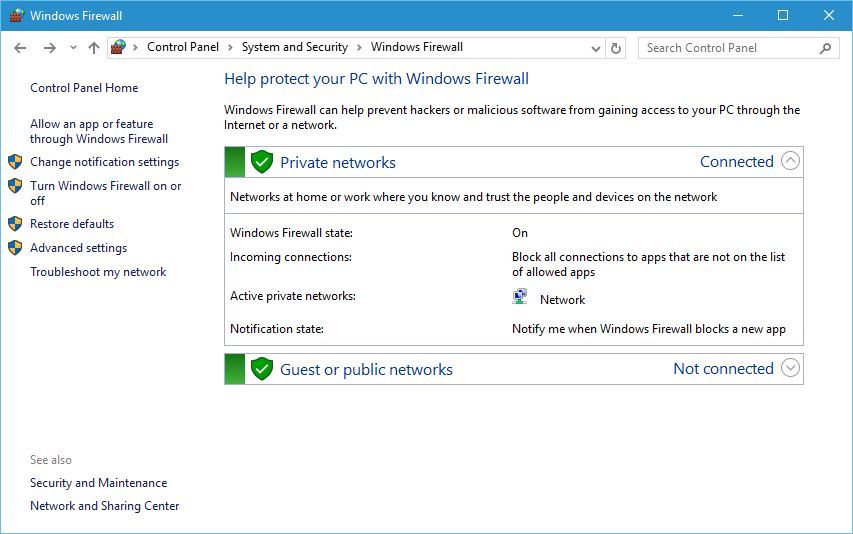Click the green shield beside Guest or public networks
The image size is (853, 534).
[262, 369]
